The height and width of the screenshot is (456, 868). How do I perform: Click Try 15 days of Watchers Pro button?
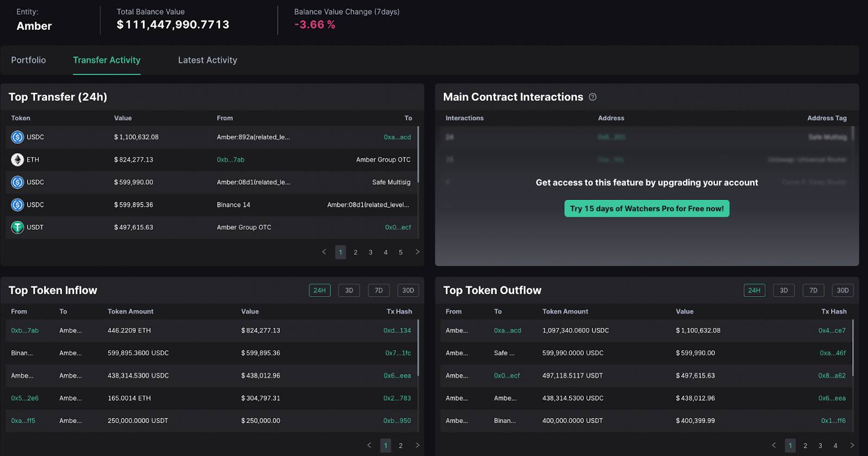coord(647,208)
